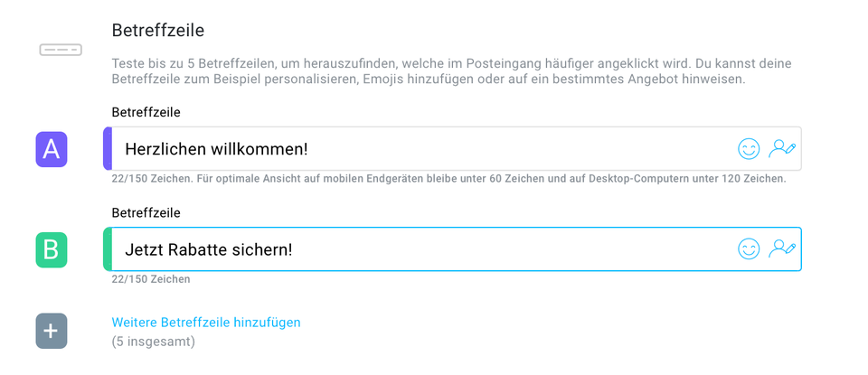Focus the 'Herzlichen willkommen!' subject field
Screen dimensions: 868x375
click(x=452, y=149)
